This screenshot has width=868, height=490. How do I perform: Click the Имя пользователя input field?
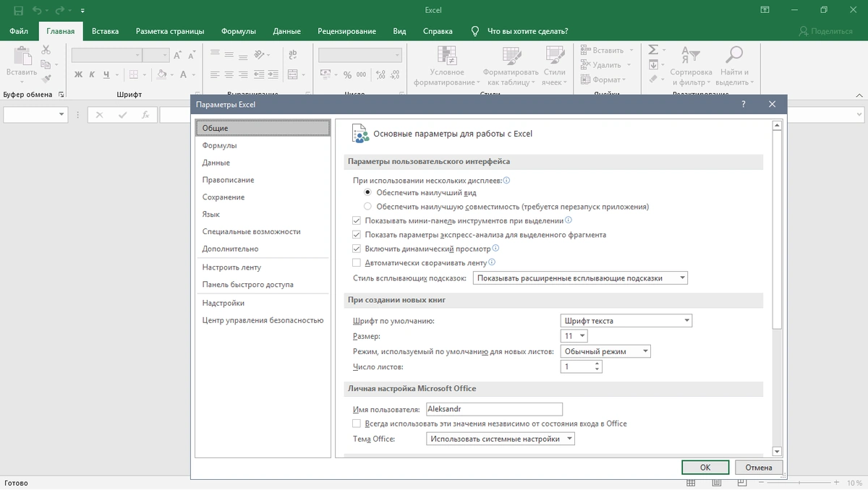coord(494,409)
